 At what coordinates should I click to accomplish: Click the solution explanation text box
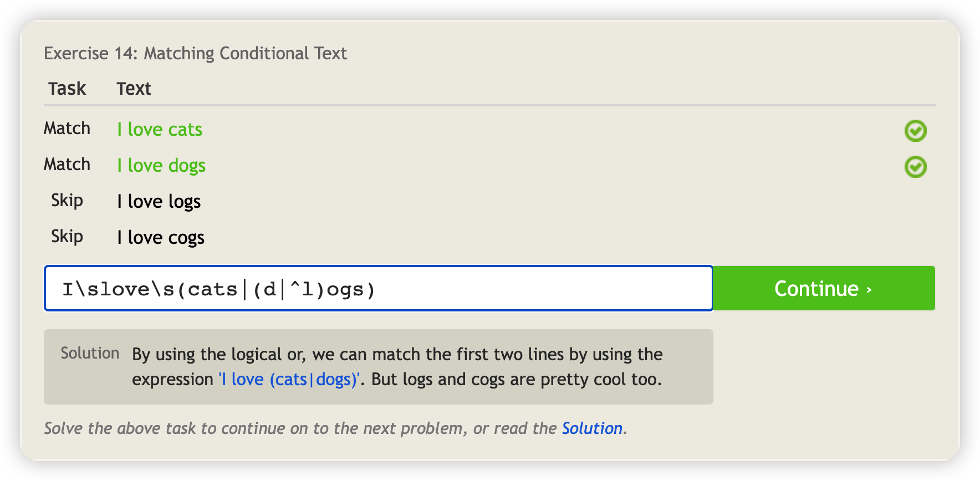click(x=379, y=367)
